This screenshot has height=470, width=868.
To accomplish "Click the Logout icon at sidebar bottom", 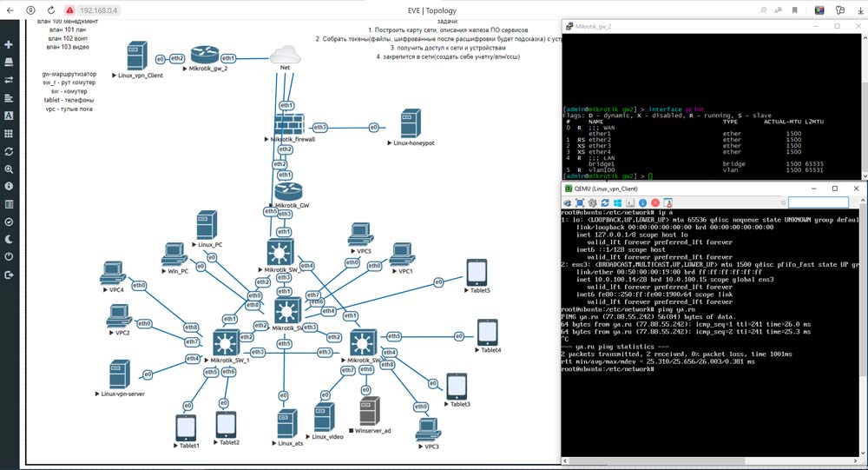I will pyautogui.click(x=9, y=275).
